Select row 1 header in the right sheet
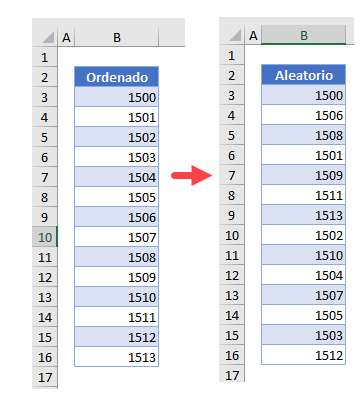This screenshot has width=363, height=412. coord(232,55)
